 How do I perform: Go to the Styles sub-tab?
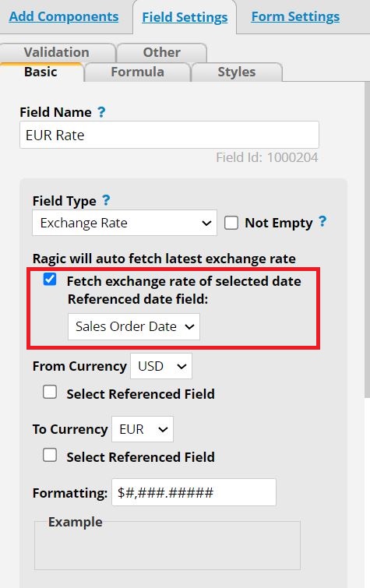(x=237, y=72)
